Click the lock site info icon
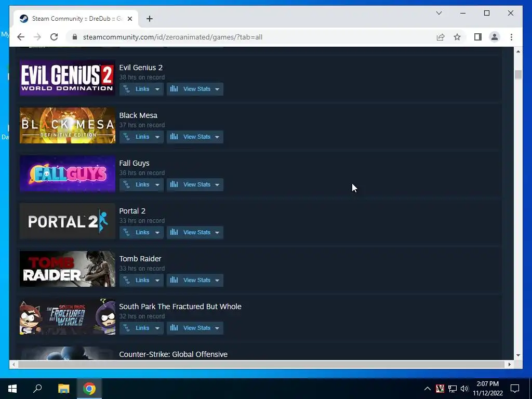Viewport: 532px width, 399px height. coord(75,37)
